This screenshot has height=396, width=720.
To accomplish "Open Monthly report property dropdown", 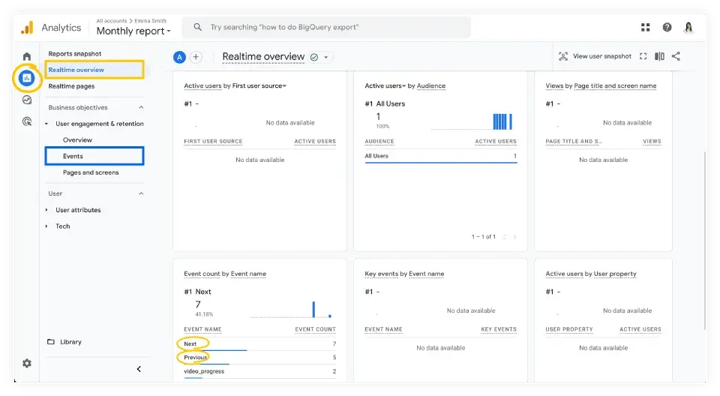I will [133, 31].
